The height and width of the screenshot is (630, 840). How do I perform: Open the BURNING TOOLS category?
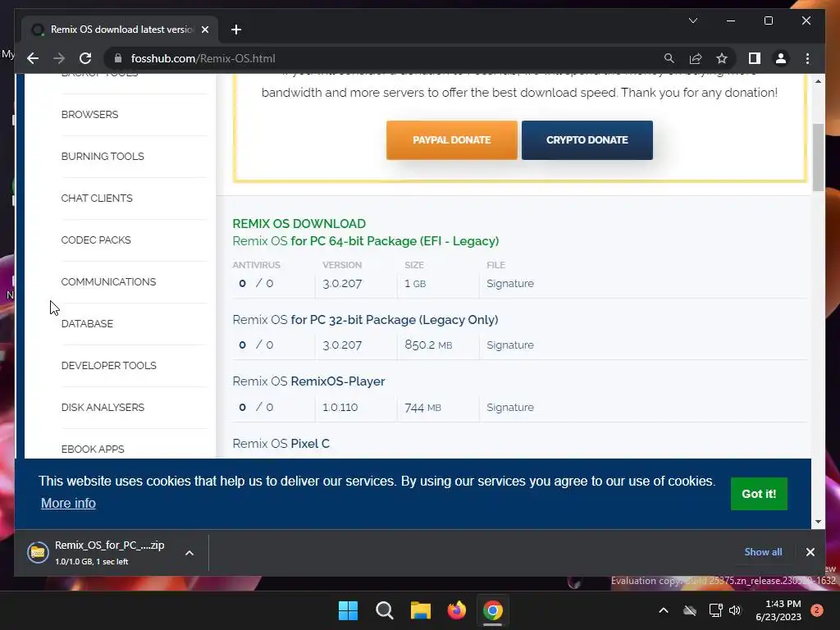click(103, 157)
